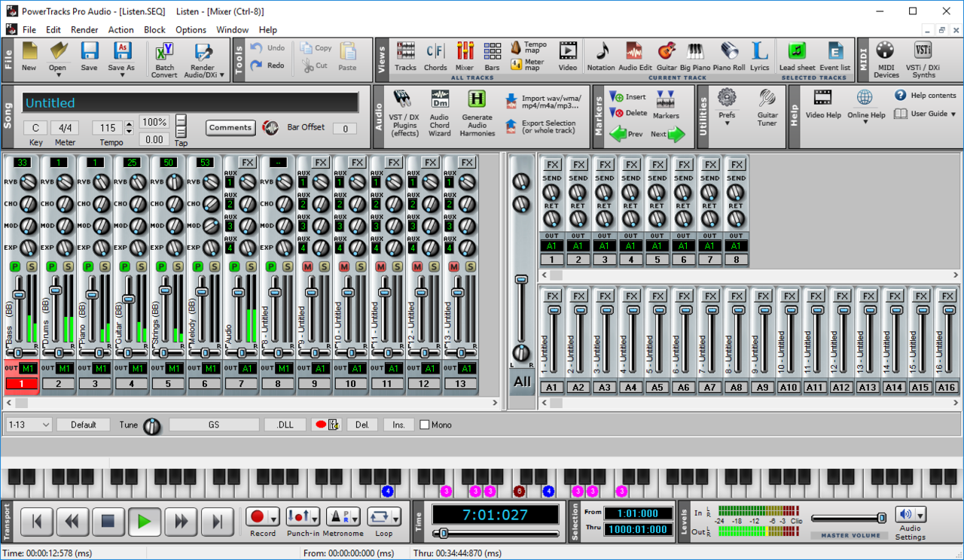Click the .DLL button
Image resolution: width=964 pixels, height=560 pixels.
click(x=285, y=425)
